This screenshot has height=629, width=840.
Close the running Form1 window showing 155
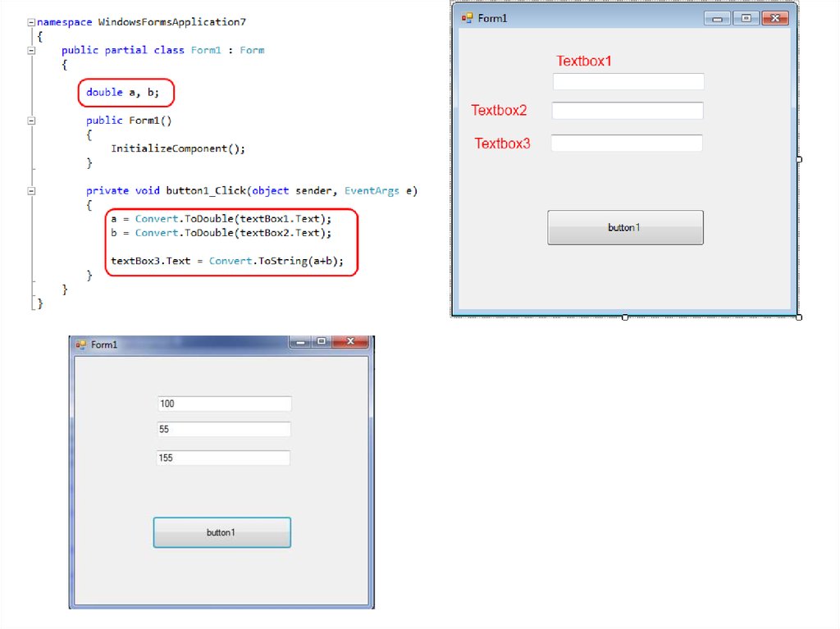pyautogui.click(x=352, y=342)
